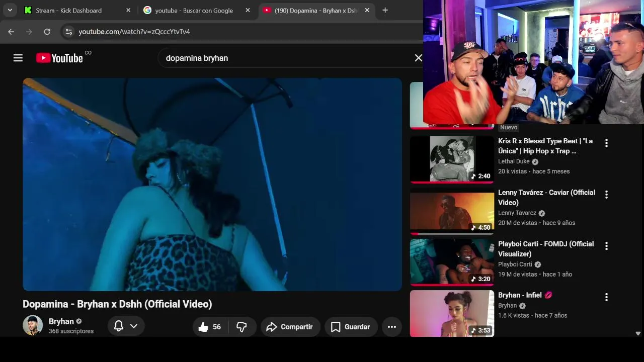Like the video with thumbs up
Screen dimensions: 644x362
tap(210, 327)
